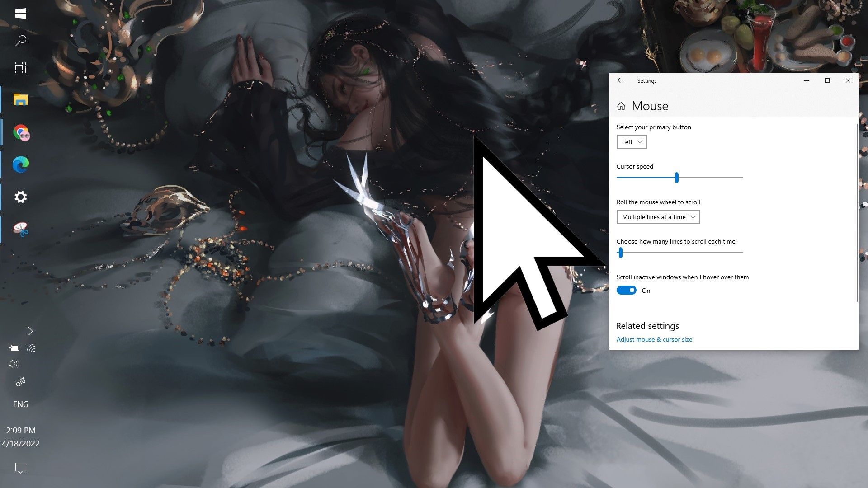Open Search from taskbar
Image resolution: width=868 pixels, height=488 pixels.
pos(21,41)
